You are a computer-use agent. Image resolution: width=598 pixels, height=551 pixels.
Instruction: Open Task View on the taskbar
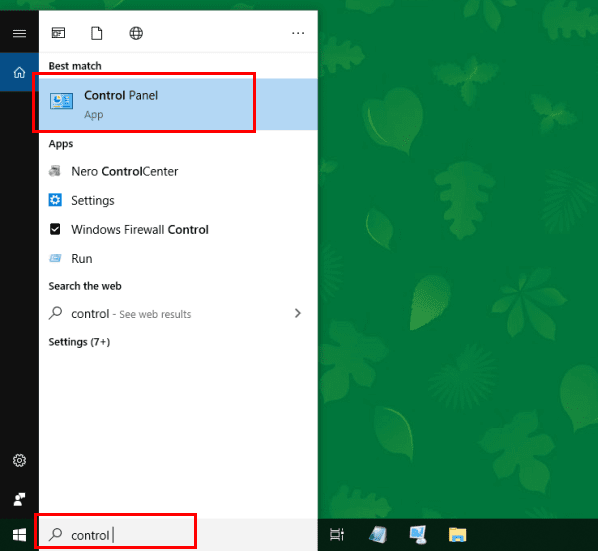click(x=337, y=535)
